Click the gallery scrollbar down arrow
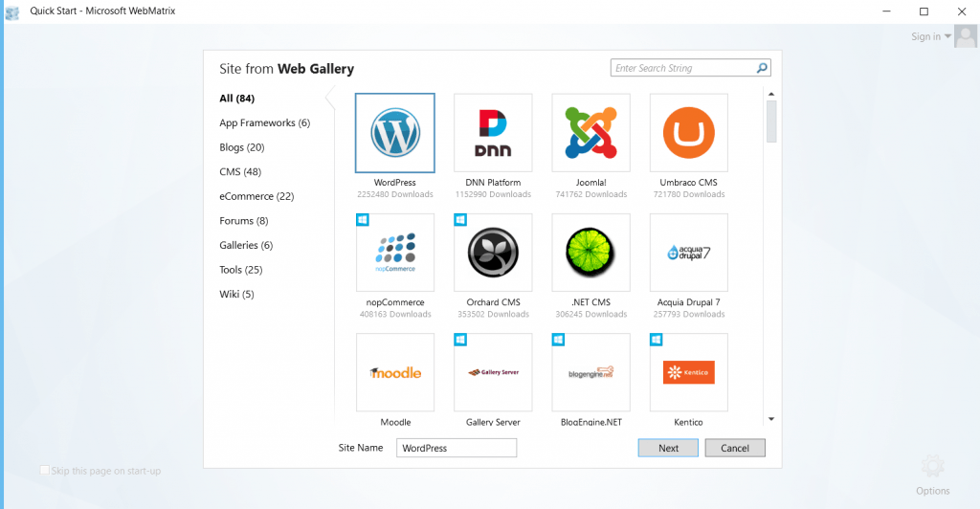The image size is (980, 509). [771, 419]
